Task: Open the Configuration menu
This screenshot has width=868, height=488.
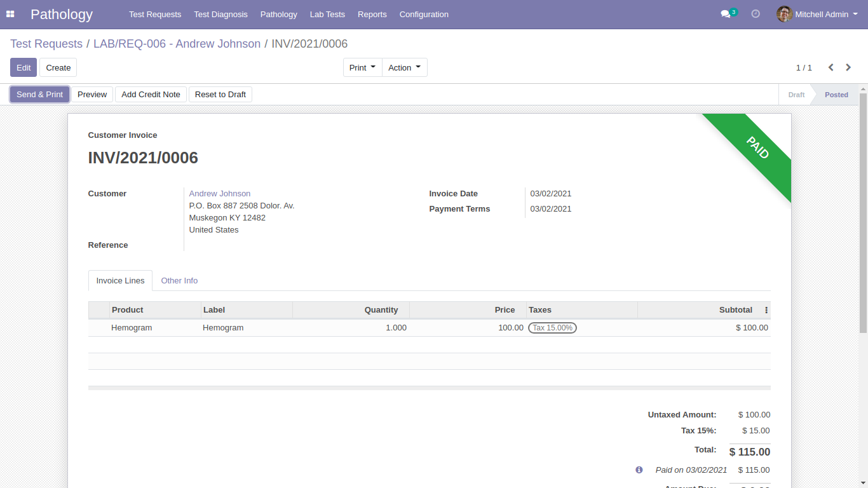Action: click(x=424, y=14)
